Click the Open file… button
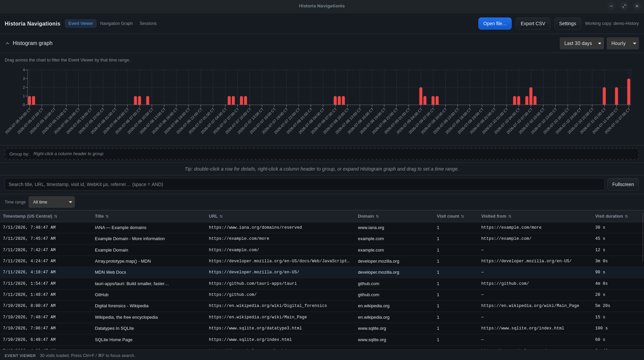 pyautogui.click(x=495, y=24)
